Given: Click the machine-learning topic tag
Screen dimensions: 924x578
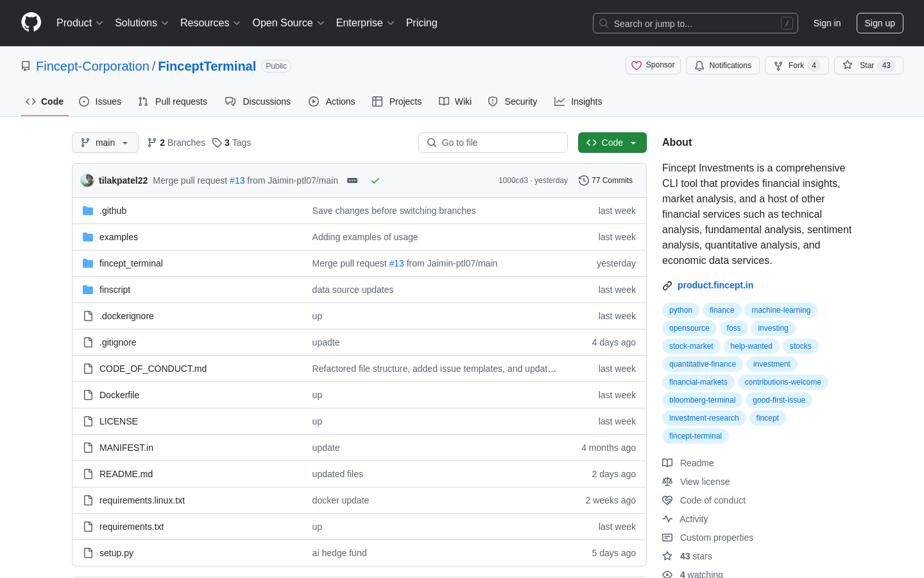Looking at the screenshot, I should [781, 310].
